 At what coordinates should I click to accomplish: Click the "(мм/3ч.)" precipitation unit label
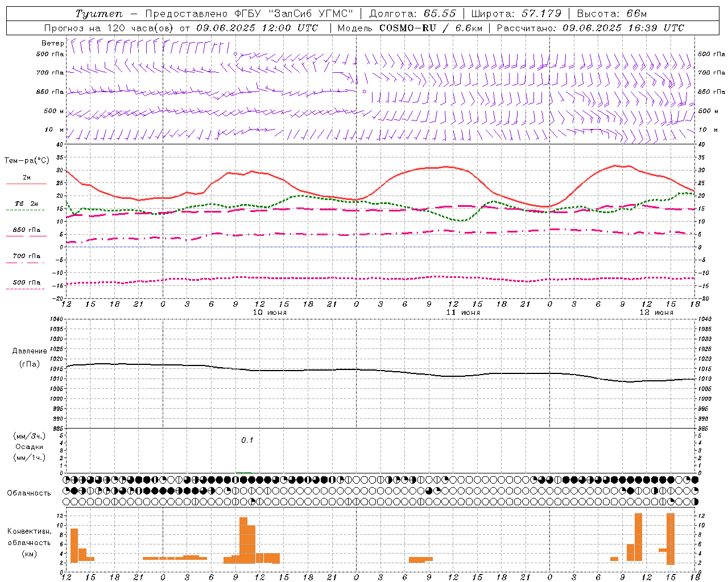[x=30, y=436]
